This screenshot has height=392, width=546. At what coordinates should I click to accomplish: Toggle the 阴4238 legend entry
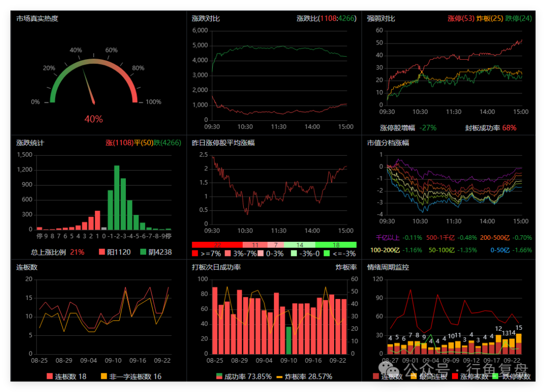[156, 252]
